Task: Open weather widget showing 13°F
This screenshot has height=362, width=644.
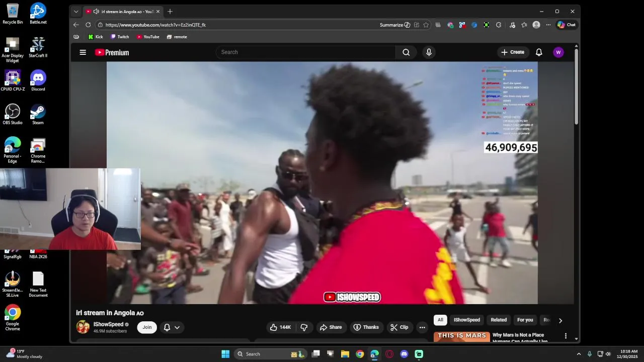Action: [24, 354]
